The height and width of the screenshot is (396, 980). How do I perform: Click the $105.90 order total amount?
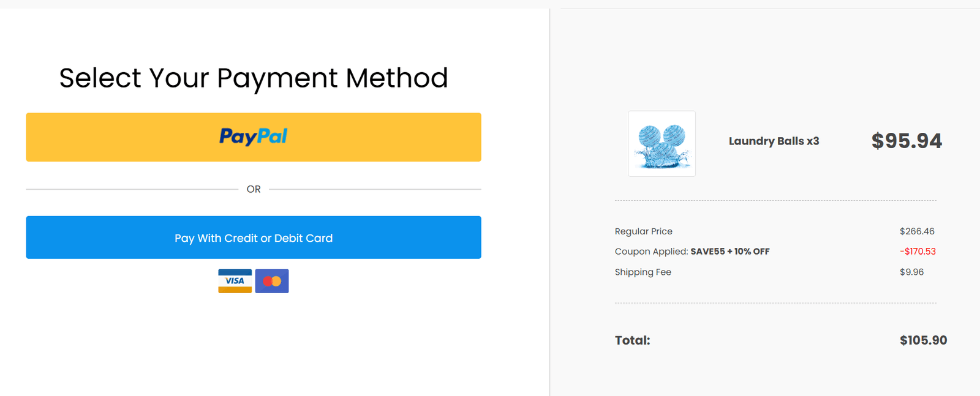pyautogui.click(x=923, y=340)
